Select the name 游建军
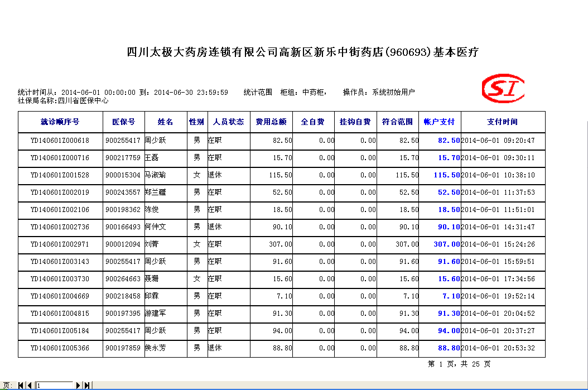Viewport: 588px width, 390px height. click(x=155, y=313)
